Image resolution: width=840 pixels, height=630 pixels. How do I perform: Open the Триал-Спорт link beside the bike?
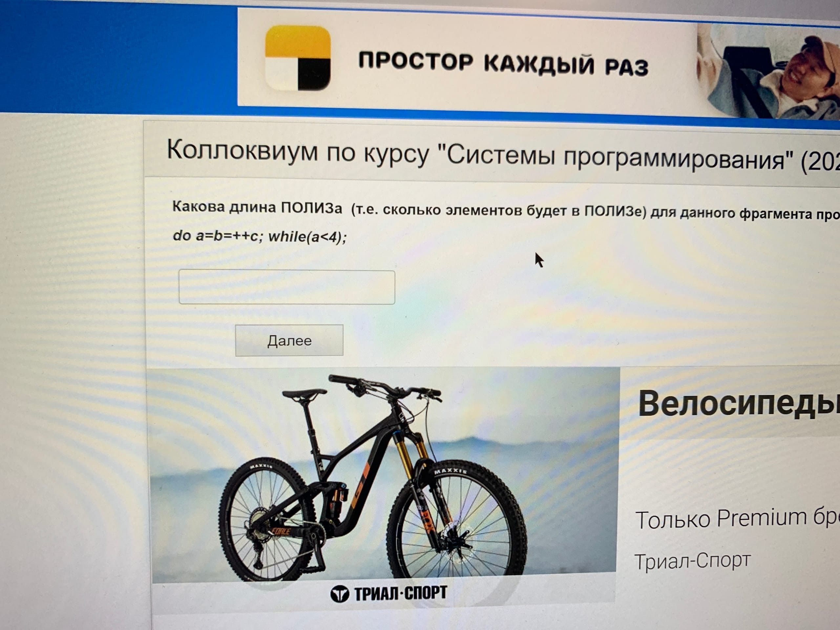coord(693,561)
